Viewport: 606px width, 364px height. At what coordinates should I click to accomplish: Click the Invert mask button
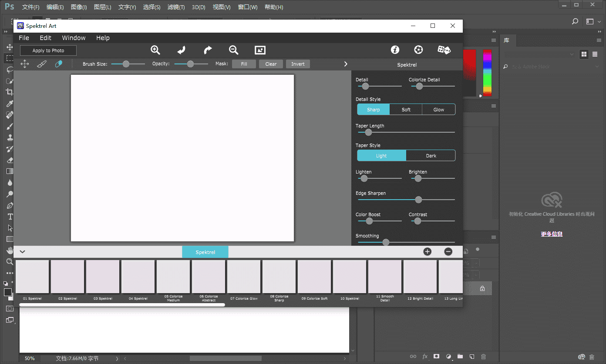pyautogui.click(x=297, y=63)
